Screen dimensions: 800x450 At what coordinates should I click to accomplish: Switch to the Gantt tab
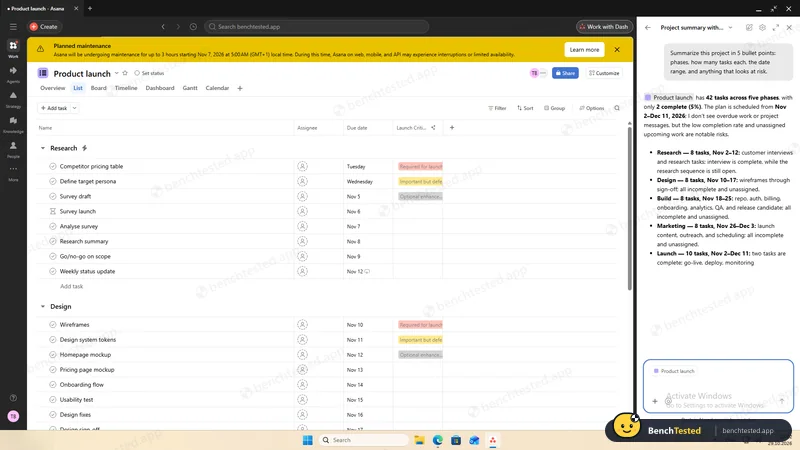coord(190,88)
